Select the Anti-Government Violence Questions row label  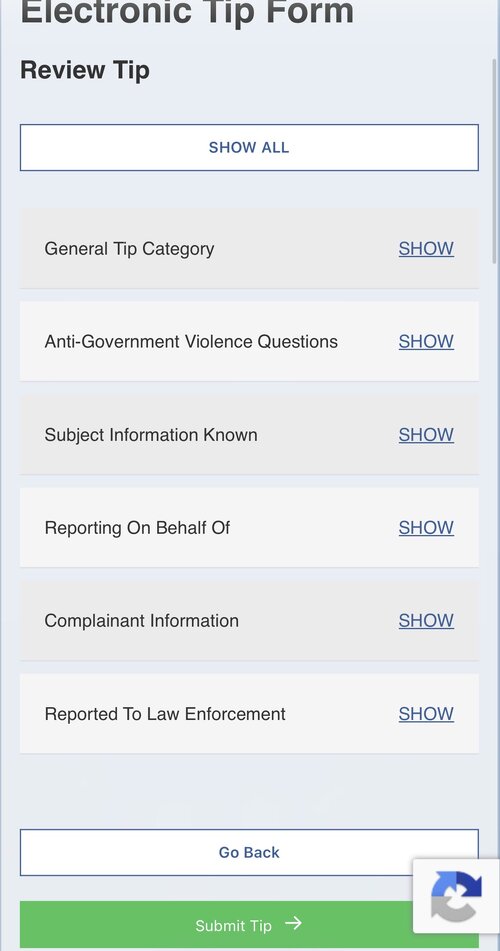[191, 341]
